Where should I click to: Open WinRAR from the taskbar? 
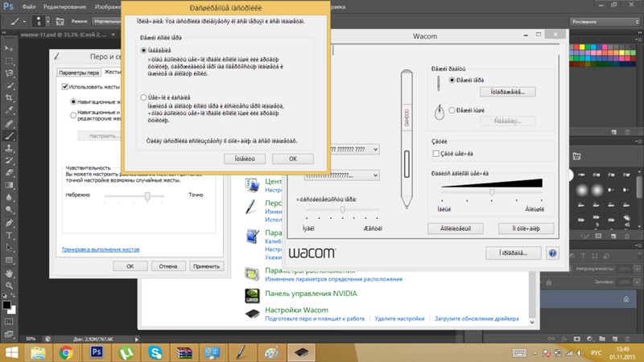click(184, 352)
